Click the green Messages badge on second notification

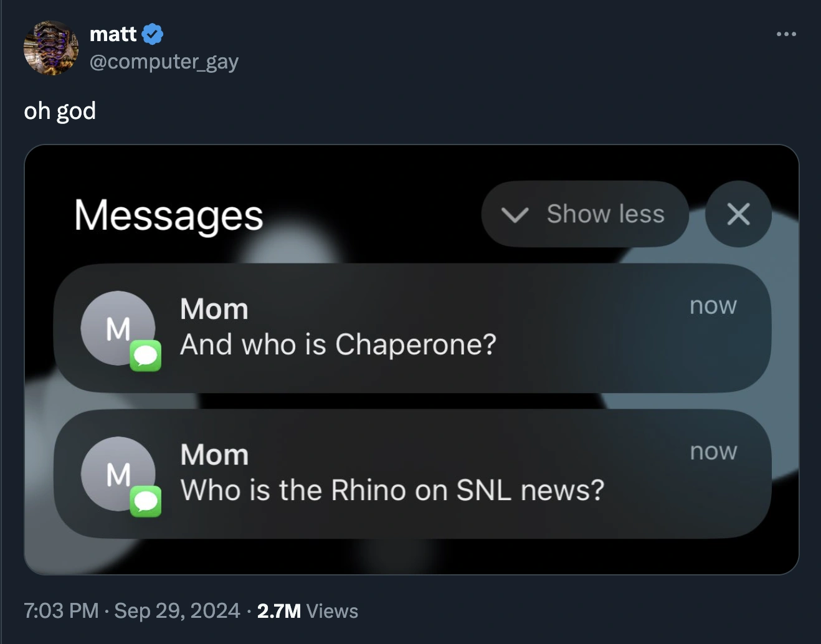(x=146, y=501)
